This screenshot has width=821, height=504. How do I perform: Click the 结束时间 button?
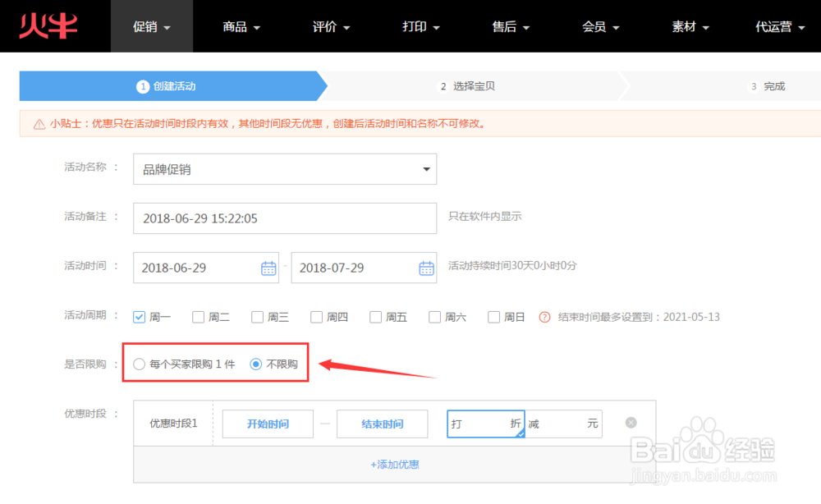[x=383, y=424]
